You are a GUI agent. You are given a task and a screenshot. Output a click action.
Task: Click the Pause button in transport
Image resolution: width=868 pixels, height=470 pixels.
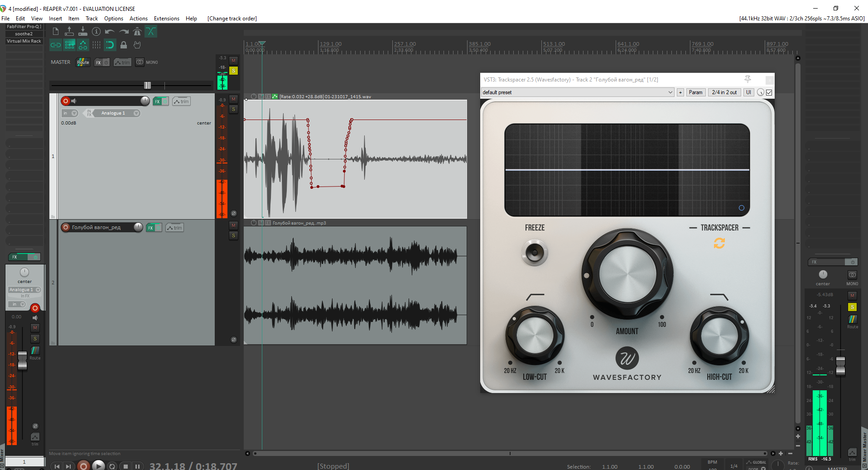point(137,466)
